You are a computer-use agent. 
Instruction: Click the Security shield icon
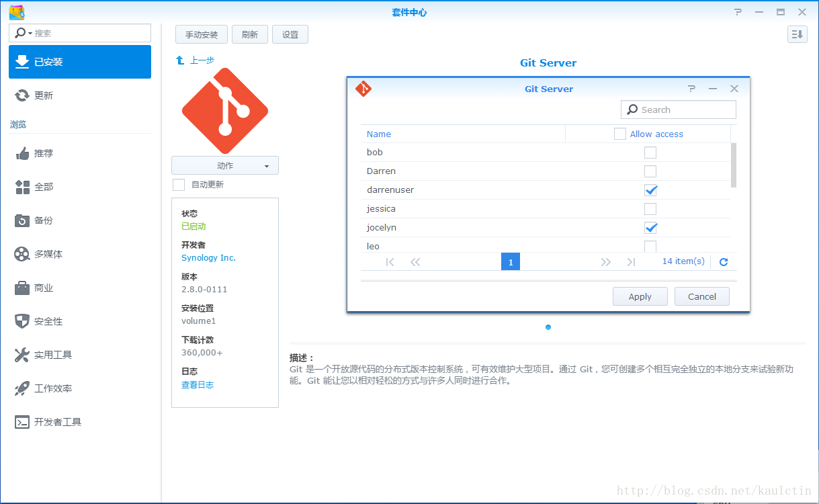coord(22,321)
